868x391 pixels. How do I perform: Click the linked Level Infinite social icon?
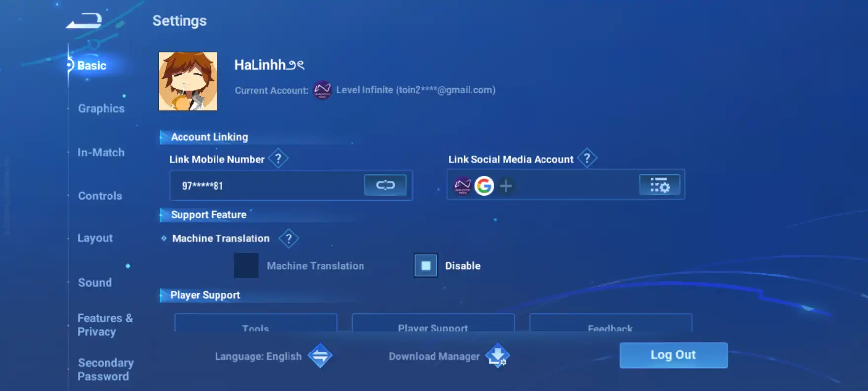click(x=463, y=186)
